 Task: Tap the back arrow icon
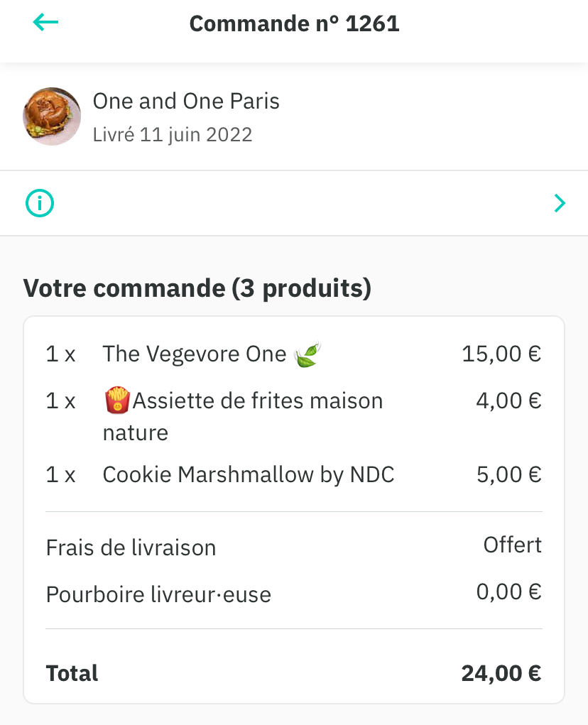pyautogui.click(x=45, y=23)
